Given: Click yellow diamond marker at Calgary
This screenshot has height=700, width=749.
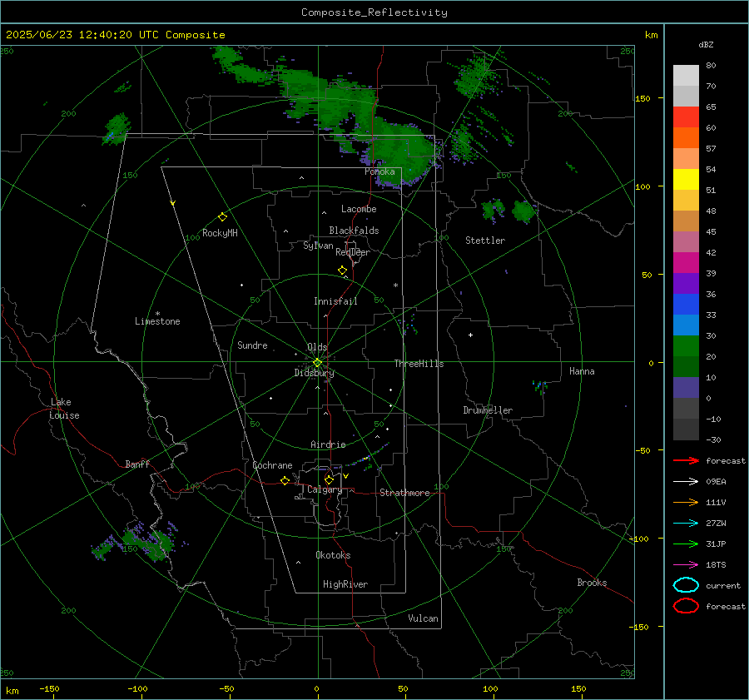Looking at the screenshot, I should (x=329, y=479).
